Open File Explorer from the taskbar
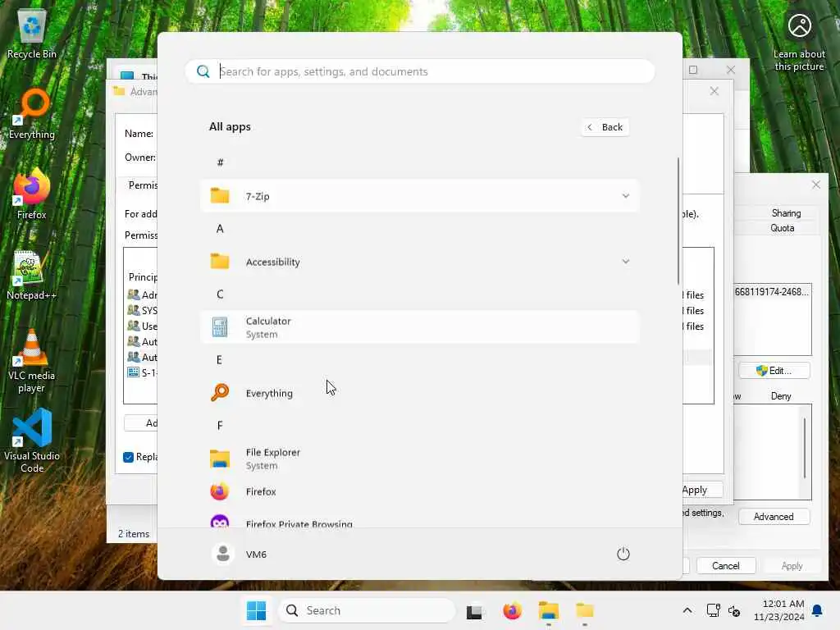The width and height of the screenshot is (840, 630). (549, 610)
